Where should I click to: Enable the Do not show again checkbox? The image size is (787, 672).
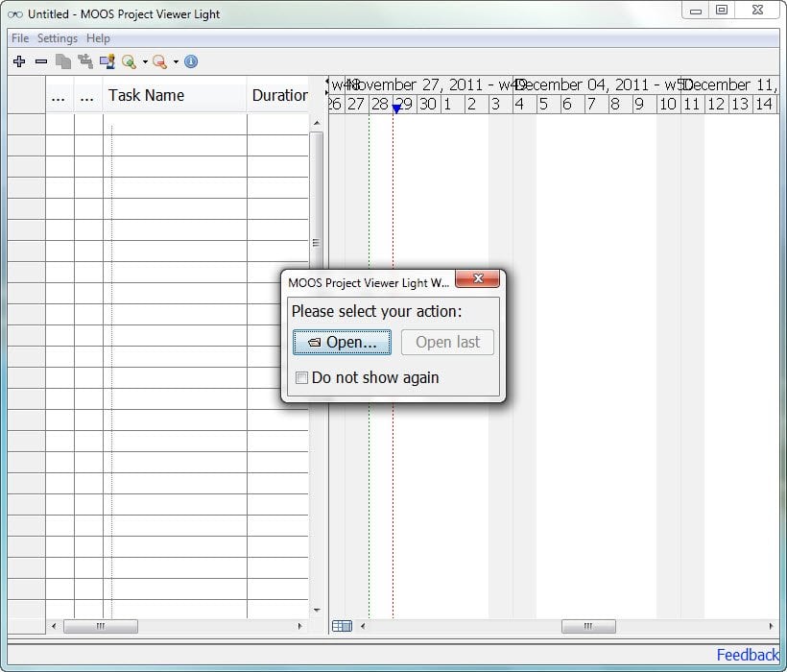[x=301, y=378]
